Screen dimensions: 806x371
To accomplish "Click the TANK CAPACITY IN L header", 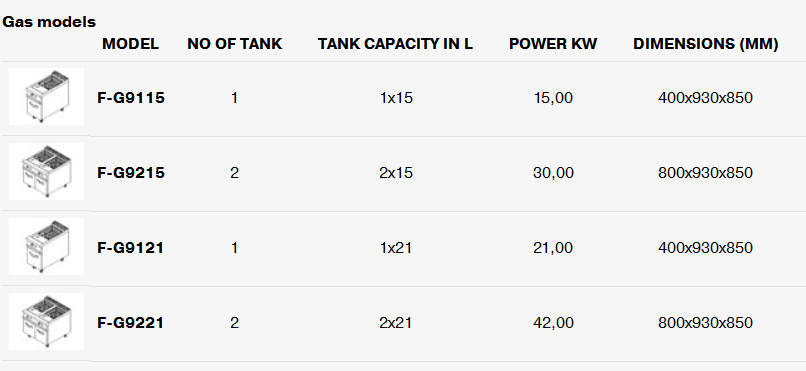I will coord(395,44).
